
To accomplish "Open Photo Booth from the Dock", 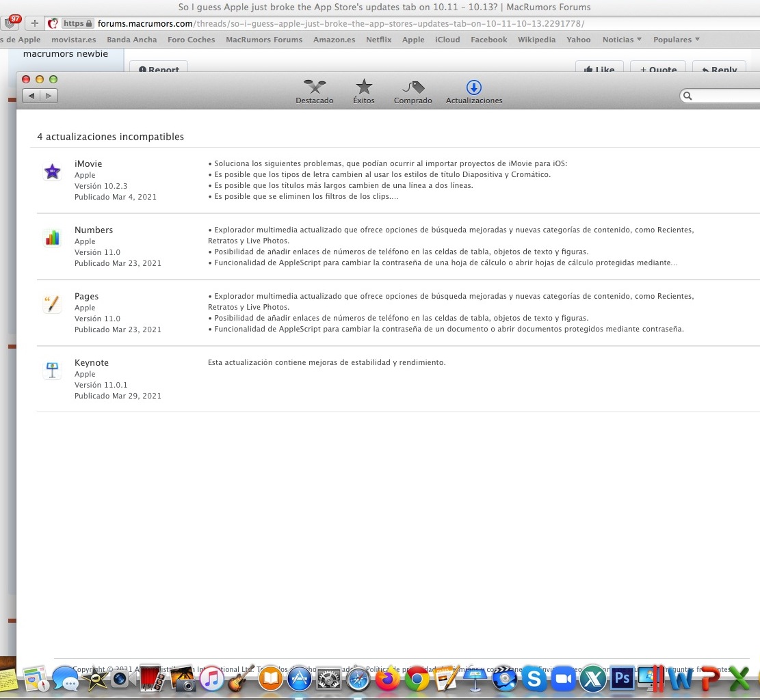I will tap(153, 678).
